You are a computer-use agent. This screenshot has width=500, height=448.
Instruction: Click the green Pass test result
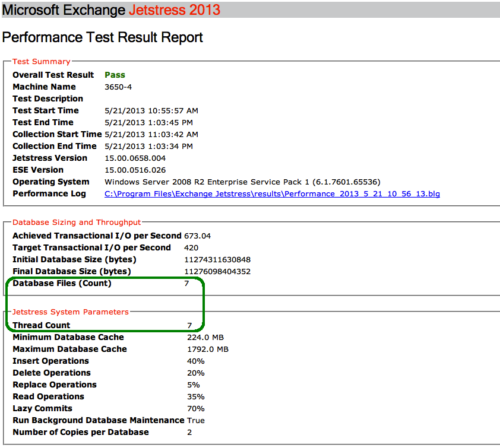tap(115, 75)
